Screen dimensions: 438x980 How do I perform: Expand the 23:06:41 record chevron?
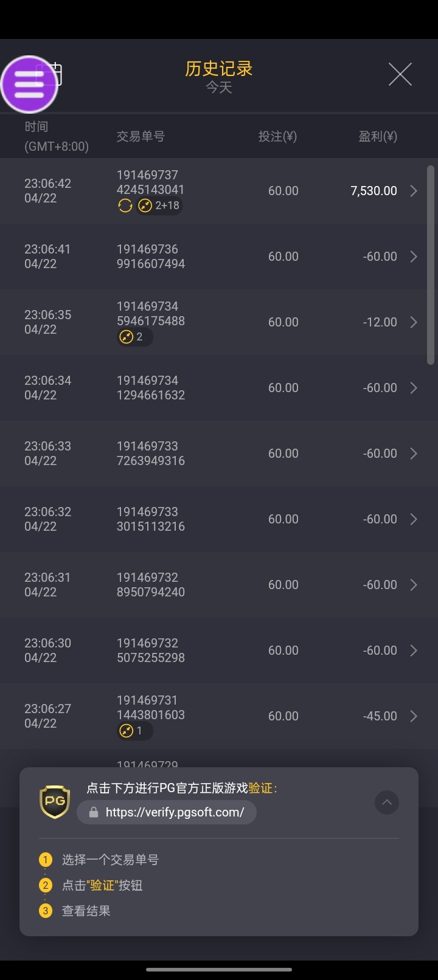click(x=414, y=257)
